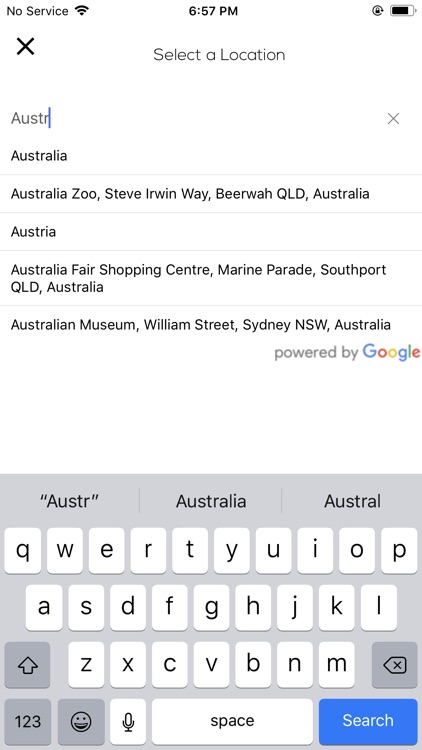Choose the Austral keyboard autocomplete suggestion
Screen dimensions: 422x750
[352, 501]
